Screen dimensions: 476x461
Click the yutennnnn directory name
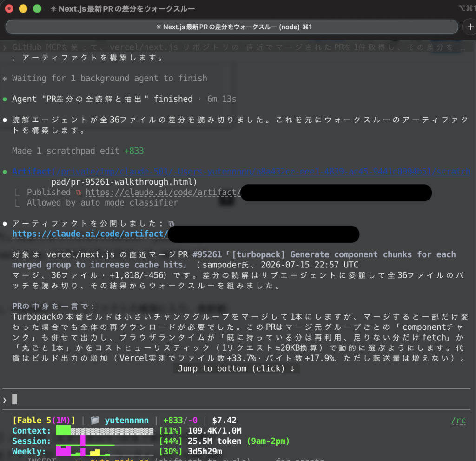click(127, 420)
